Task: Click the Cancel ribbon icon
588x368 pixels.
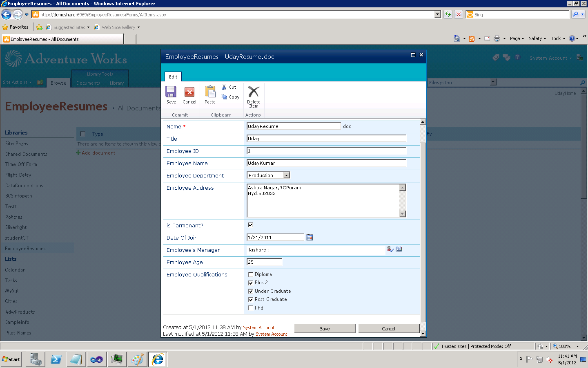Action: tap(189, 94)
